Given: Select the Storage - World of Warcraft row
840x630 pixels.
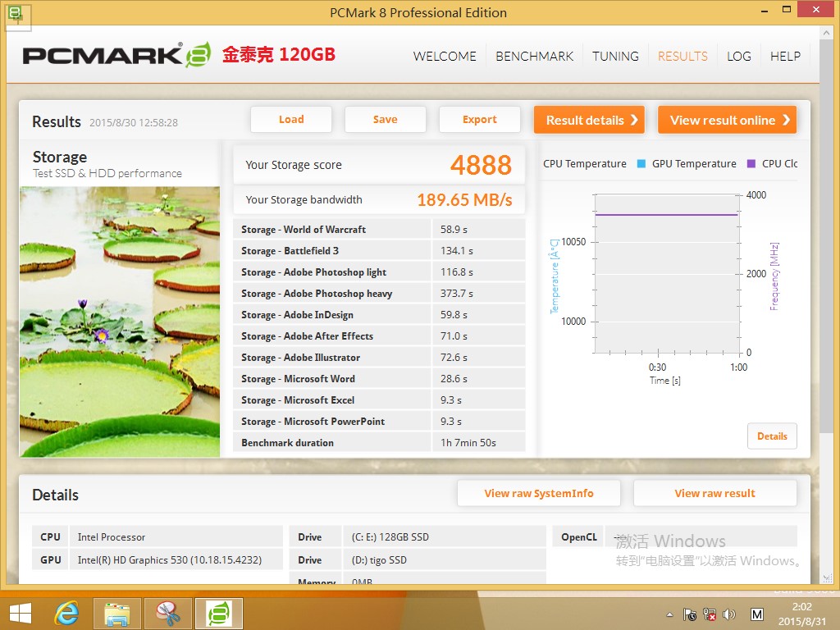Looking at the screenshot, I should tap(379, 230).
